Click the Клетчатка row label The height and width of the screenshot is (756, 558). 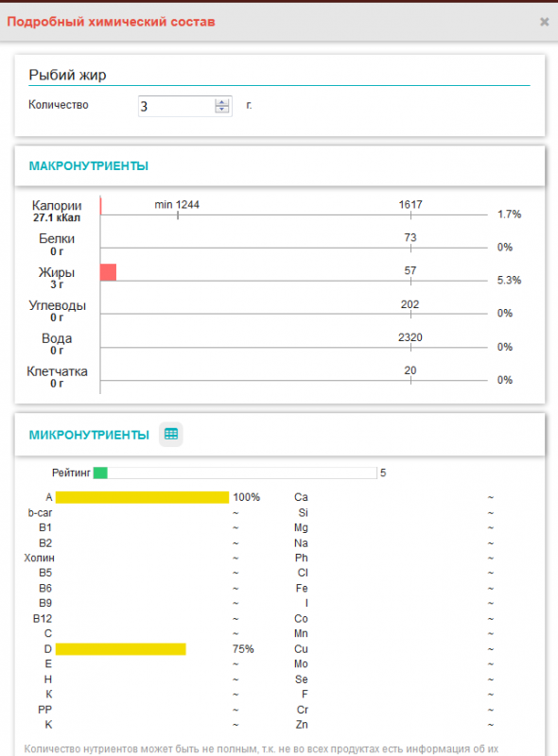[57, 377]
